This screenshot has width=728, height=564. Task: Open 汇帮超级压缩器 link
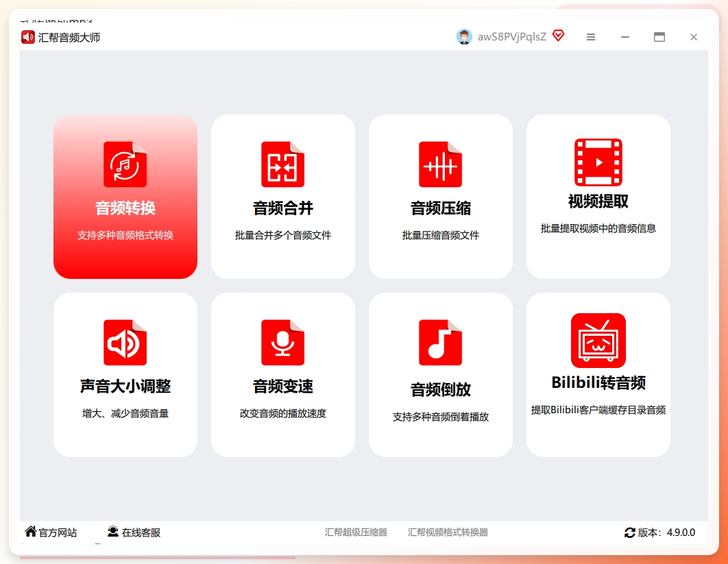pos(356,532)
